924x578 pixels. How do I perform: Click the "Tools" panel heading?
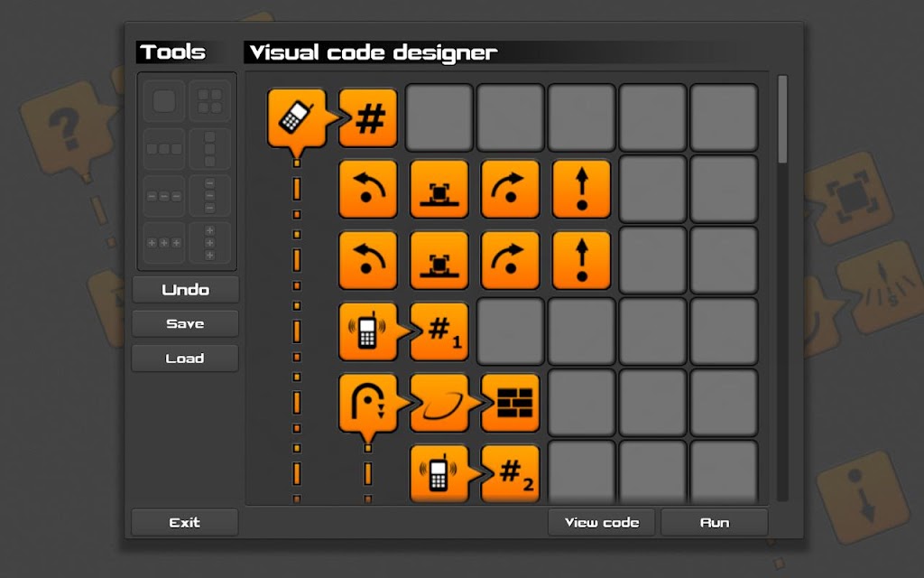(173, 51)
